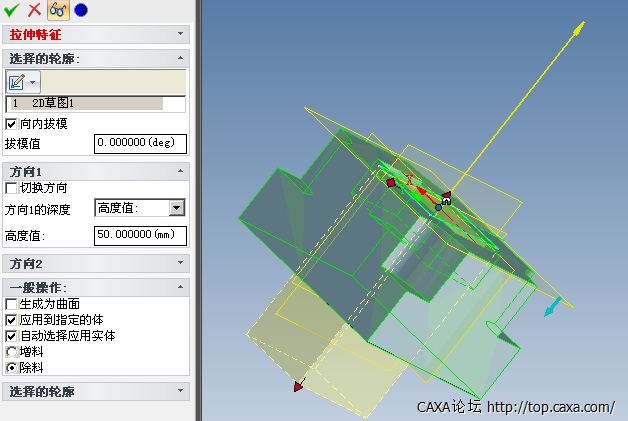Select the 增料 radio button

[12, 352]
